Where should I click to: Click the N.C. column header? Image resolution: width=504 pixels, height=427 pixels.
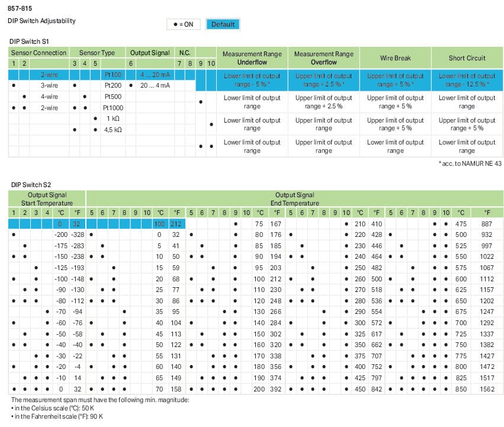(185, 53)
